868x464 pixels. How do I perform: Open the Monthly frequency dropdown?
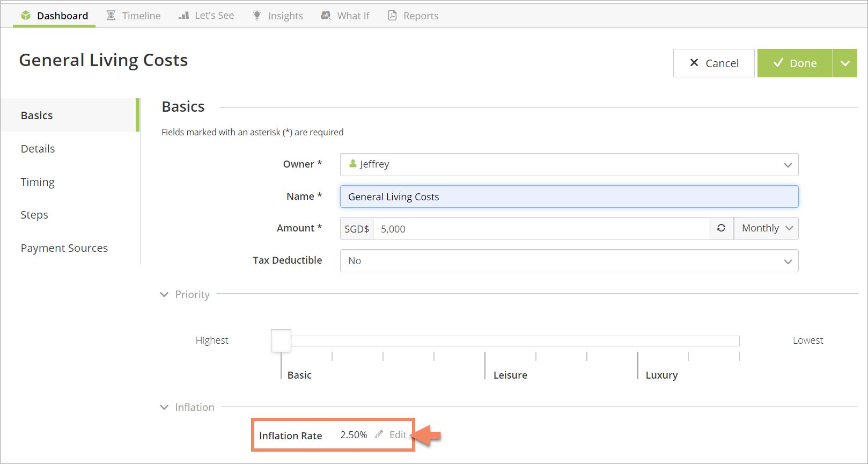[766, 228]
